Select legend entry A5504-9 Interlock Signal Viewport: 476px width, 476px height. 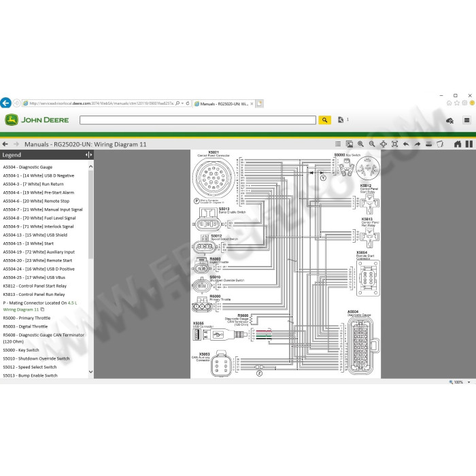38,226
